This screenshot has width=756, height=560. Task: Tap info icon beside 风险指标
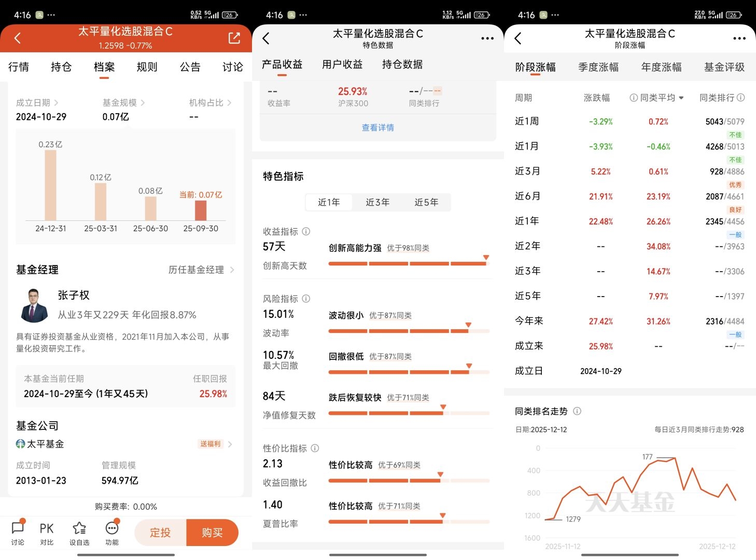pos(306,299)
